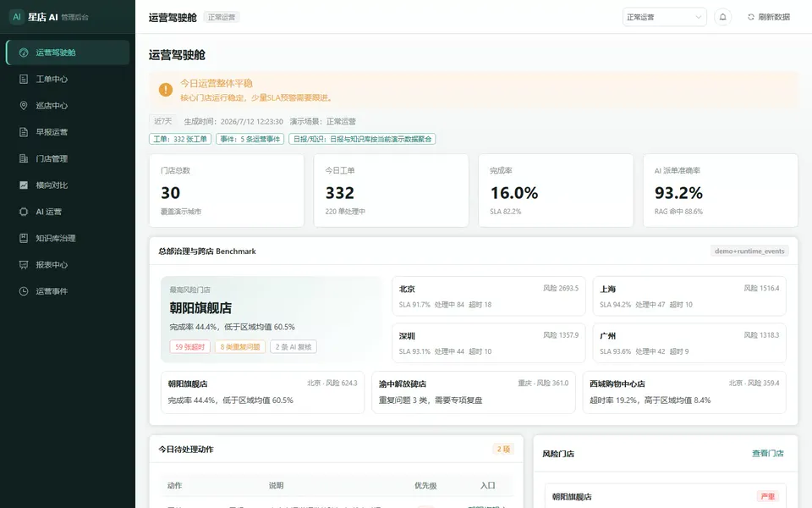The height and width of the screenshot is (508, 812).
Task: Click the 2 项 count badge
Action: point(503,449)
